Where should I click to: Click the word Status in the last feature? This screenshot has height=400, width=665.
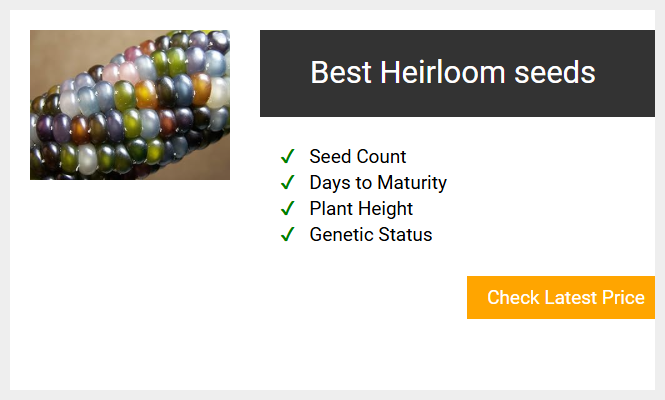[x=405, y=235]
